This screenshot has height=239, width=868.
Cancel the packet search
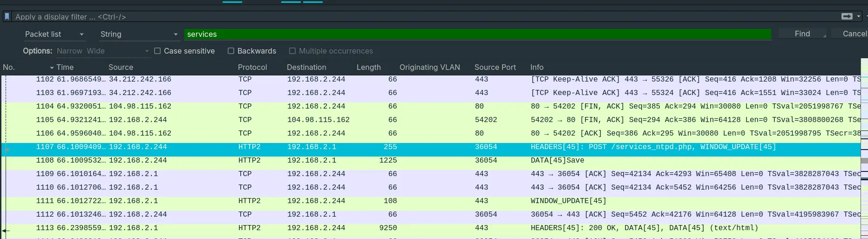[854, 34]
